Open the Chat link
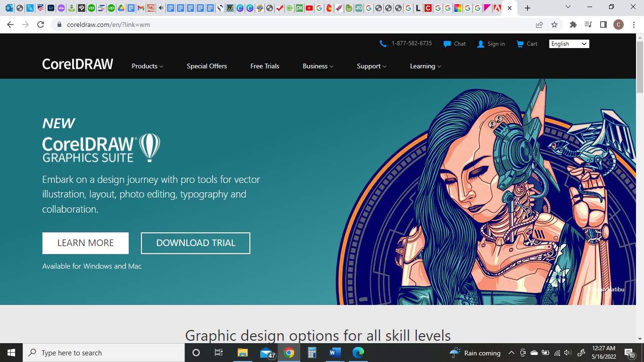Image resolution: width=644 pixels, height=362 pixels. pyautogui.click(x=454, y=44)
